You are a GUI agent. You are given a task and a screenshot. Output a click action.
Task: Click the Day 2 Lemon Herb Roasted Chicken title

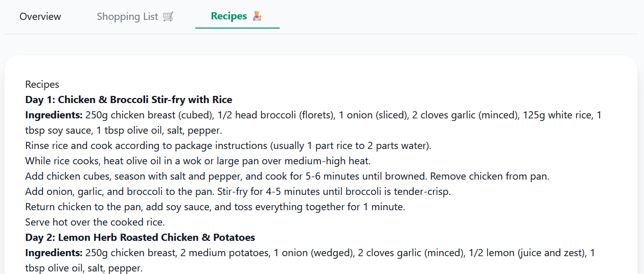pyautogui.click(x=140, y=237)
